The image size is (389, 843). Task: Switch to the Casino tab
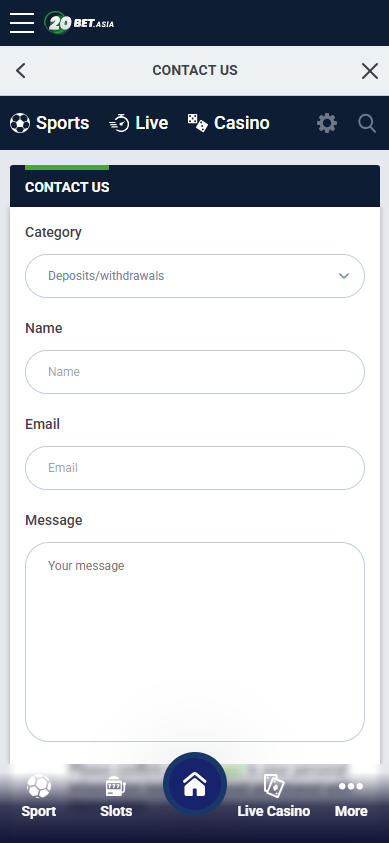coord(228,123)
